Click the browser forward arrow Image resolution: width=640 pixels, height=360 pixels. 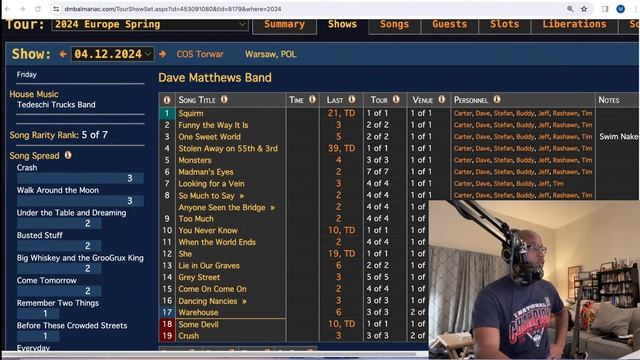coord(22,9)
